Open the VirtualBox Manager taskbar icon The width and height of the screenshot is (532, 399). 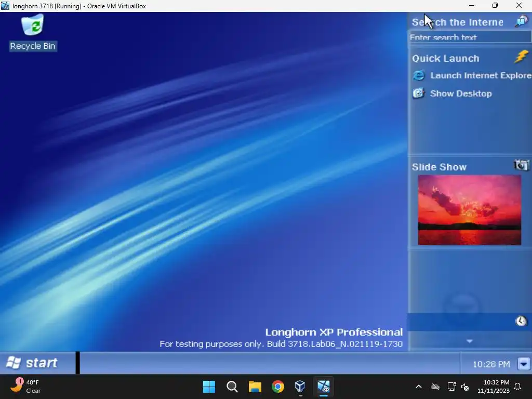pyautogui.click(x=301, y=387)
